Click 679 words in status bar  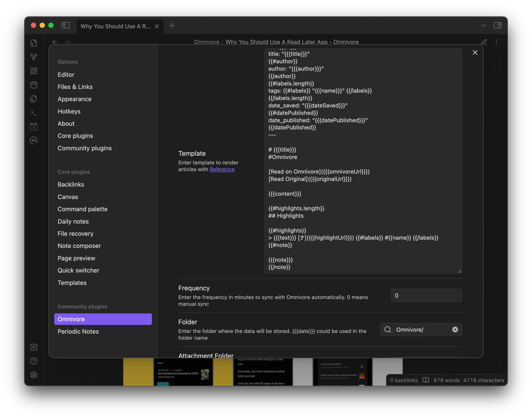click(446, 380)
